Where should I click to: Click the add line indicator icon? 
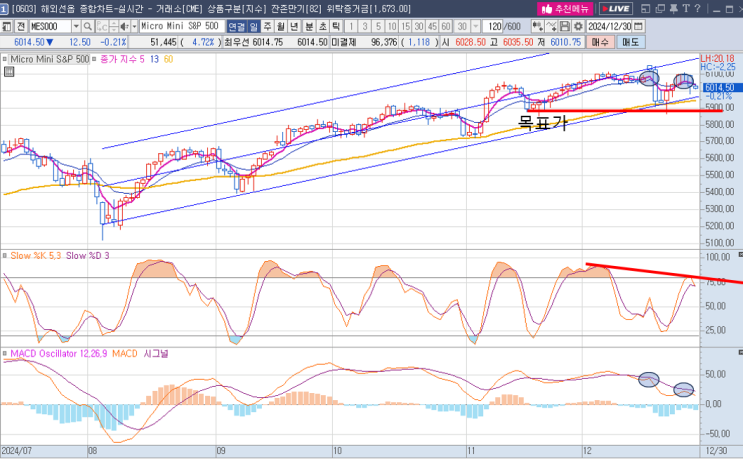coord(551,26)
